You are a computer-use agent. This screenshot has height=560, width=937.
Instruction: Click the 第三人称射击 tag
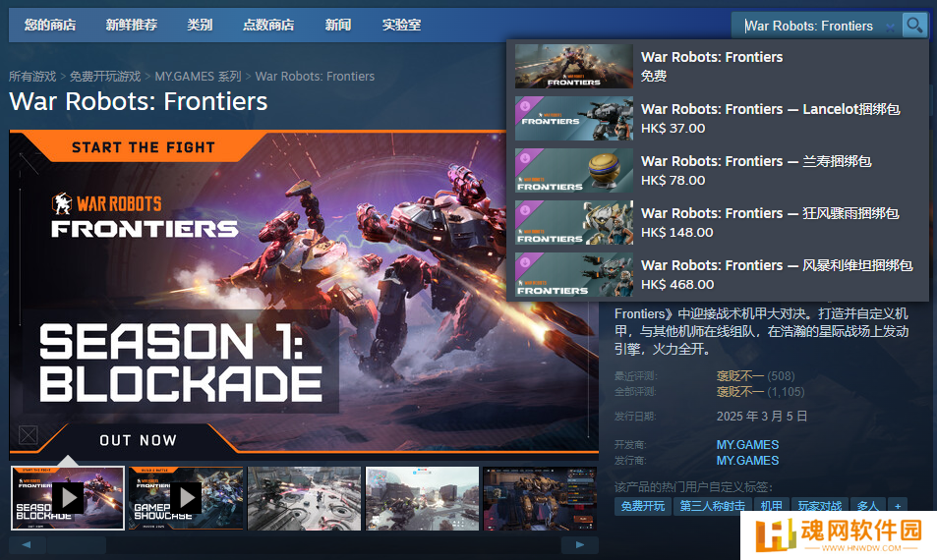(x=712, y=506)
